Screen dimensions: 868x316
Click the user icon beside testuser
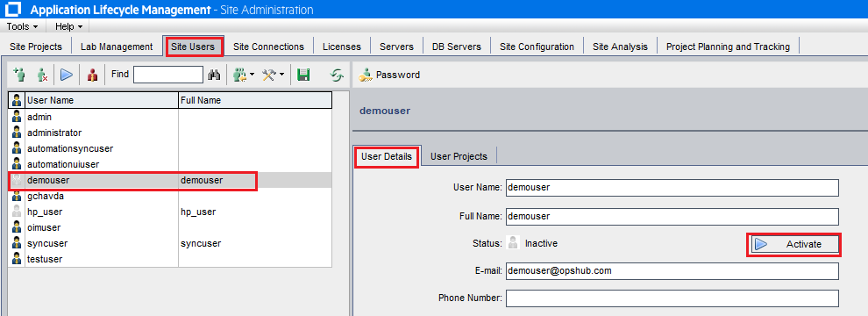tap(17, 259)
